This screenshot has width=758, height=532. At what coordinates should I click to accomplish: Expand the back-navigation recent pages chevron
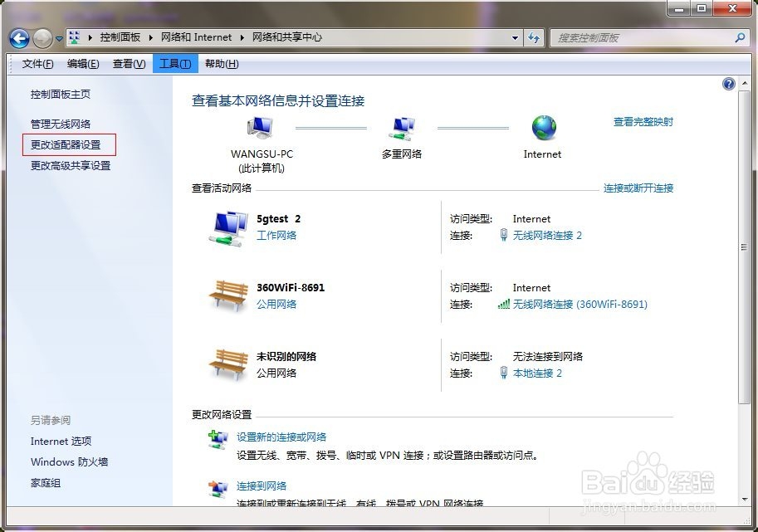58,38
